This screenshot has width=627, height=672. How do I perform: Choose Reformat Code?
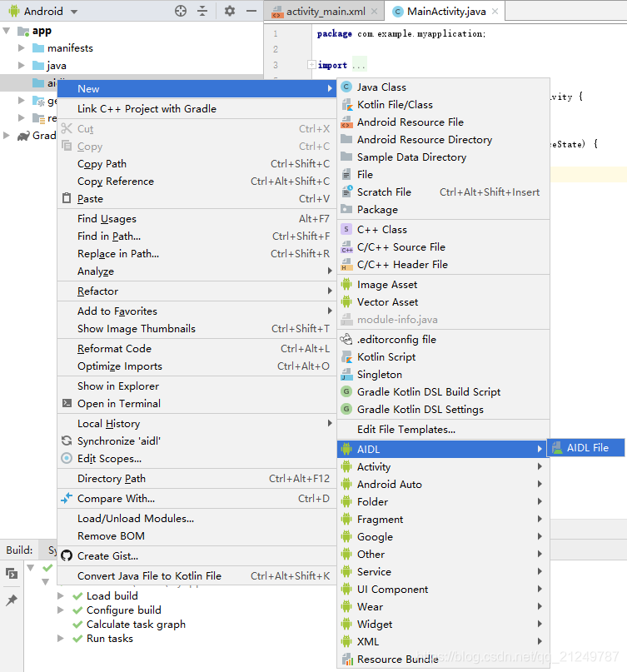pos(197,349)
